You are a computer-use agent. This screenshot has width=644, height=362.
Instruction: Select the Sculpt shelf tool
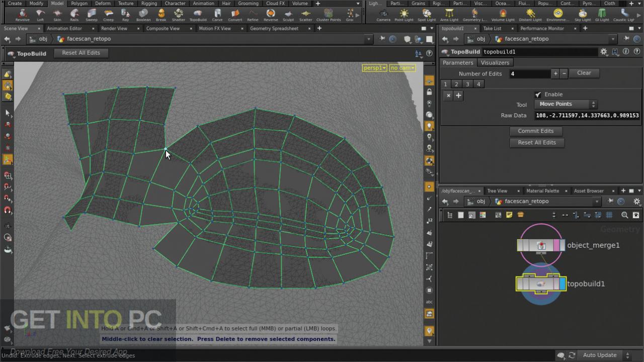(x=288, y=15)
